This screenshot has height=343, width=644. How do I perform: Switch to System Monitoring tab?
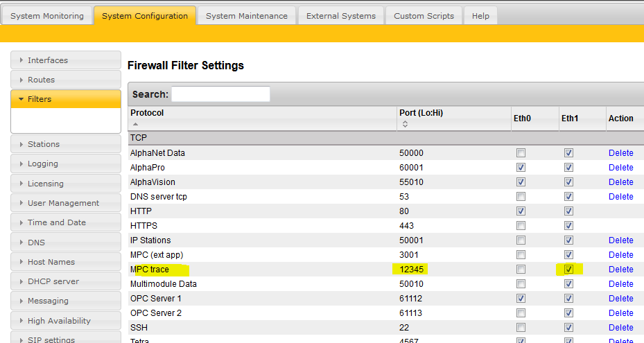[47, 16]
